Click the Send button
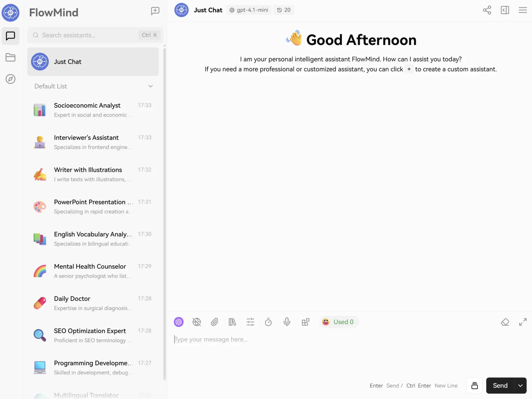The height and width of the screenshot is (399, 532). (500, 385)
